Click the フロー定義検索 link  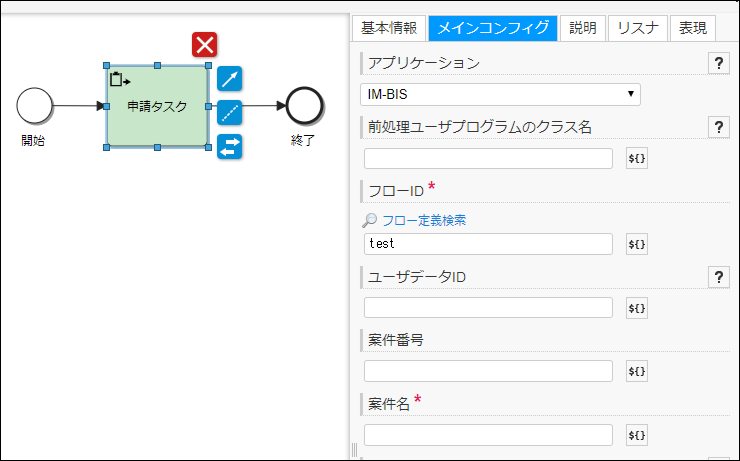[x=424, y=220]
